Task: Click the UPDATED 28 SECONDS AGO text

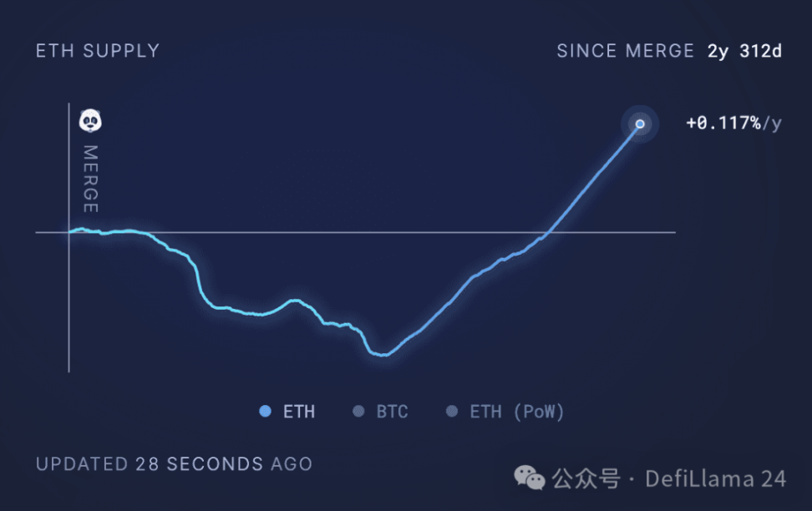Action: tap(174, 464)
